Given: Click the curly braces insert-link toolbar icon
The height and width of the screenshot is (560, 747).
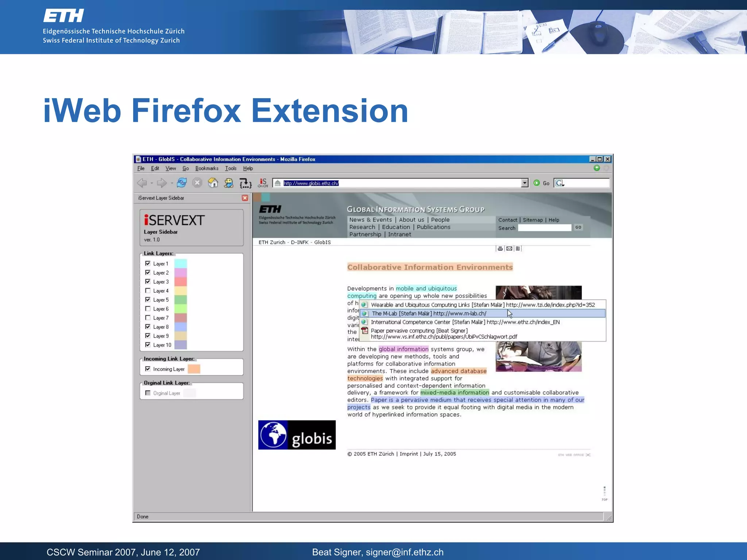Looking at the screenshot, I should point(245,183).
